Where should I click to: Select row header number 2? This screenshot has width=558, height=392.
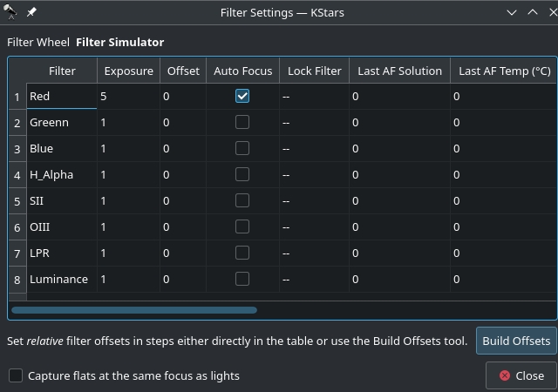[x=17, y=123]
